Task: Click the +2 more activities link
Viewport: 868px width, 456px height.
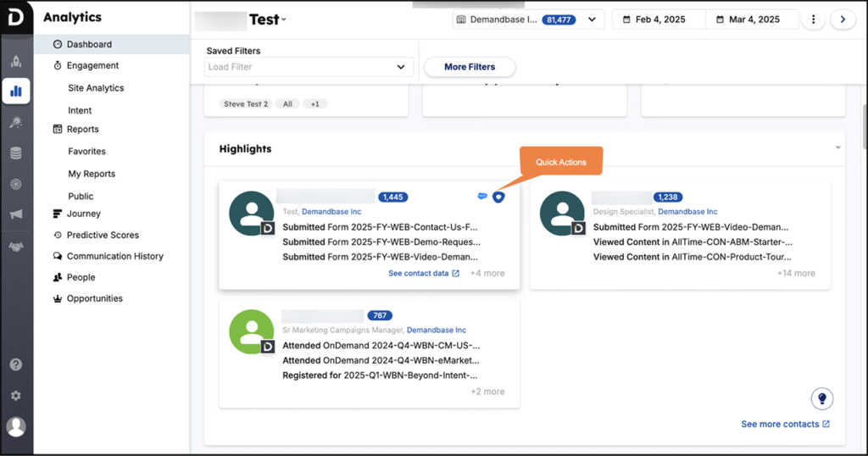Action: click(487, 392)
